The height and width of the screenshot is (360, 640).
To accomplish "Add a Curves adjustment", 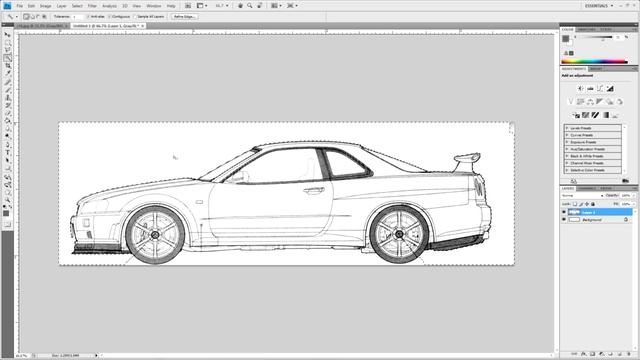I will pyautogui.click(x=600, y=89).
